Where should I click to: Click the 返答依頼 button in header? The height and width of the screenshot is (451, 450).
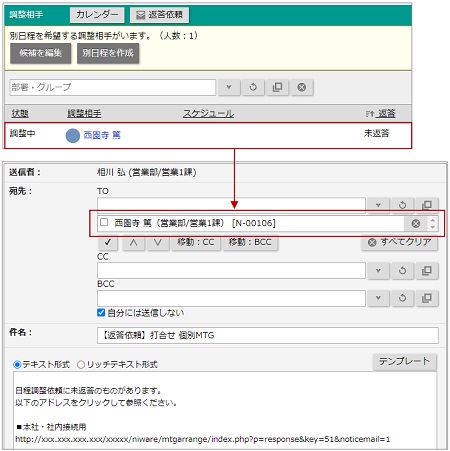pyautogui.click(x=159, y=15)
